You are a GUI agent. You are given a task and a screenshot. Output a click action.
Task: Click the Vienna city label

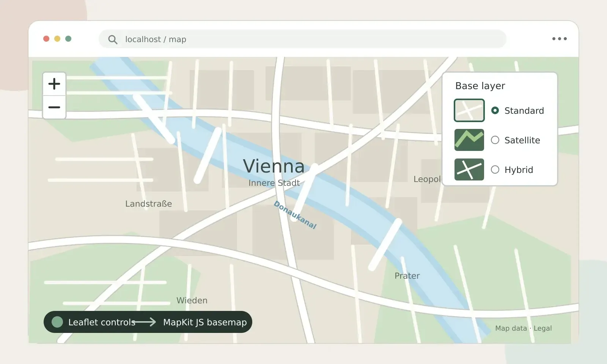274,166
